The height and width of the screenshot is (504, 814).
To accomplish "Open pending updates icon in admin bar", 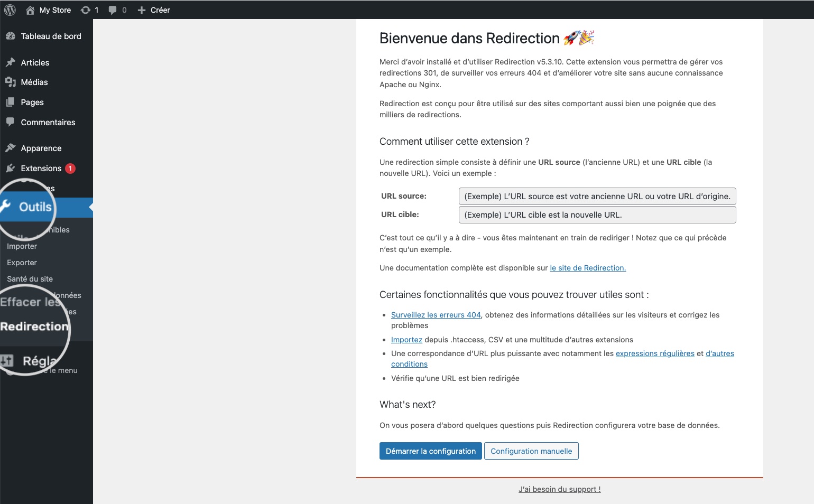I will click(x=89, y=10).
